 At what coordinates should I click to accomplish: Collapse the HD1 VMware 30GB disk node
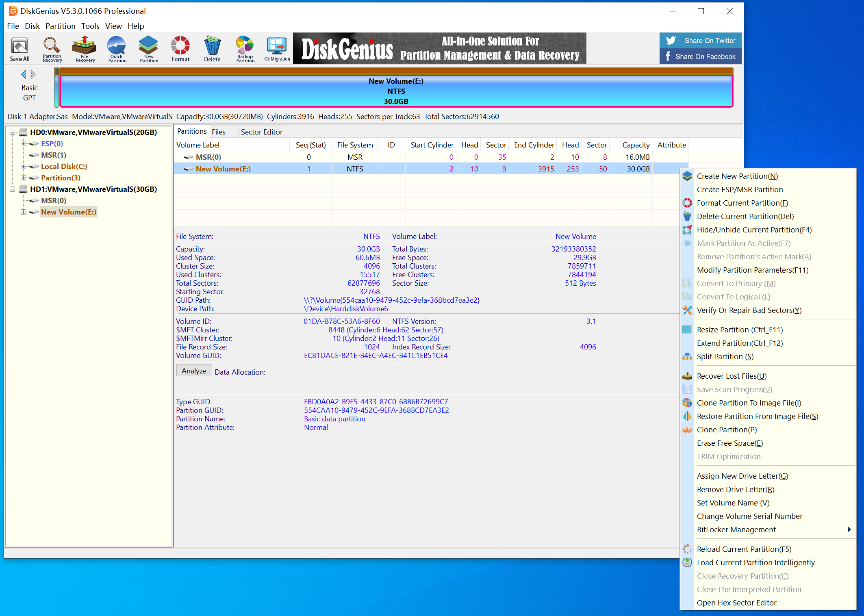(x=13, y=189)
